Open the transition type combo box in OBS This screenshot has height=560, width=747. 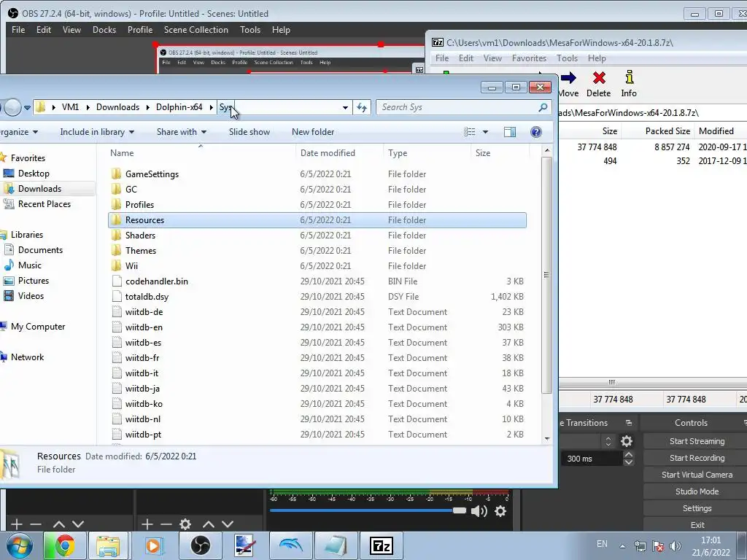pos(587,441)
